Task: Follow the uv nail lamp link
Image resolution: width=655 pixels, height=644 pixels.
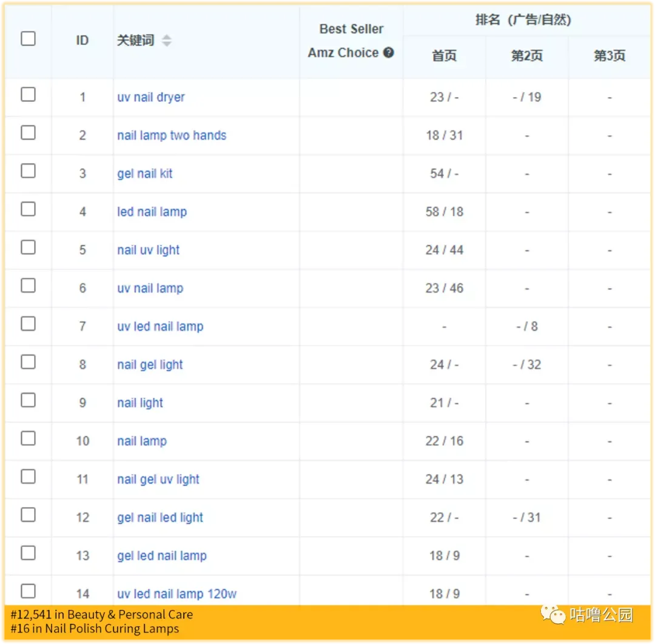Action: point(150,288)
